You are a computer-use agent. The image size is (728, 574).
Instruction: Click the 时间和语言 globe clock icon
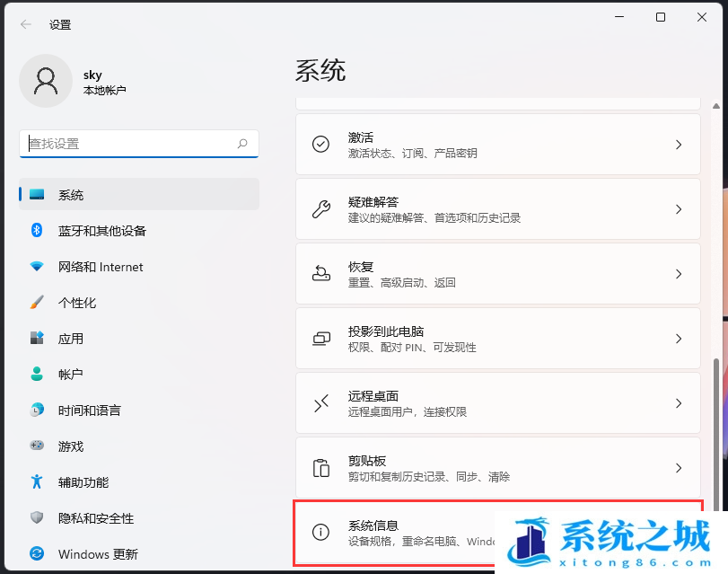[37, 410]
